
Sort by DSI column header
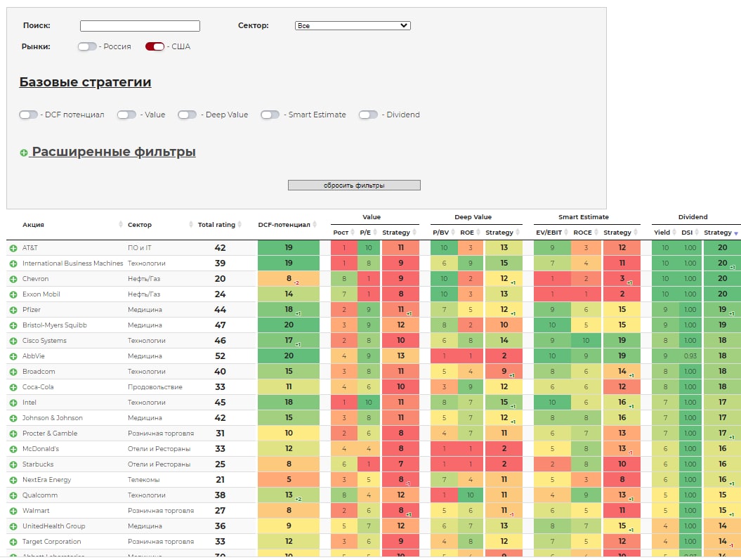click(x=690, y=232)
